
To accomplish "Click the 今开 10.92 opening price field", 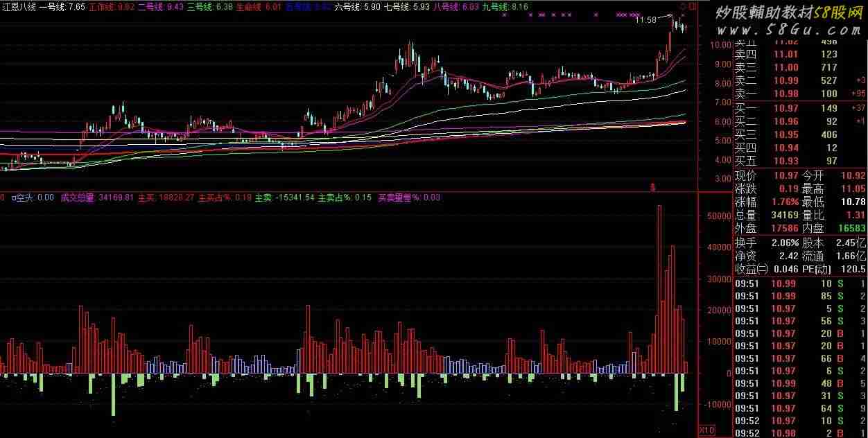I will (834, 176).
